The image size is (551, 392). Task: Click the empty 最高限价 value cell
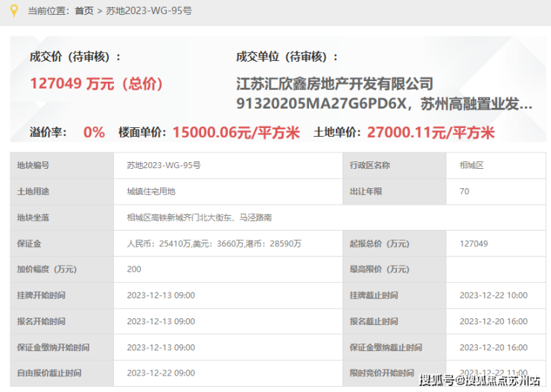click(495, 269)
